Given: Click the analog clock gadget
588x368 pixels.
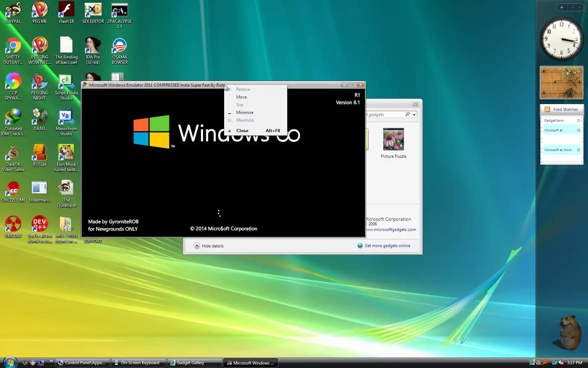Looking at the screenshot, I should click(561, 39).
